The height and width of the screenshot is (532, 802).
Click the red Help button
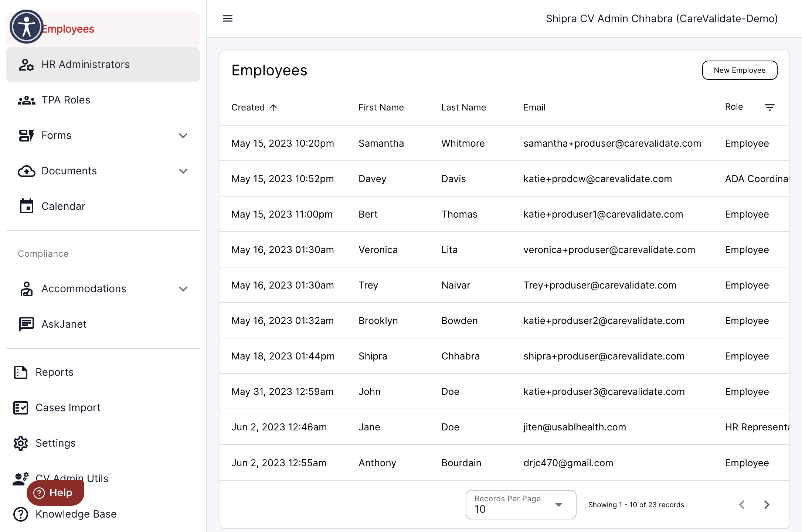click(55, 493)
